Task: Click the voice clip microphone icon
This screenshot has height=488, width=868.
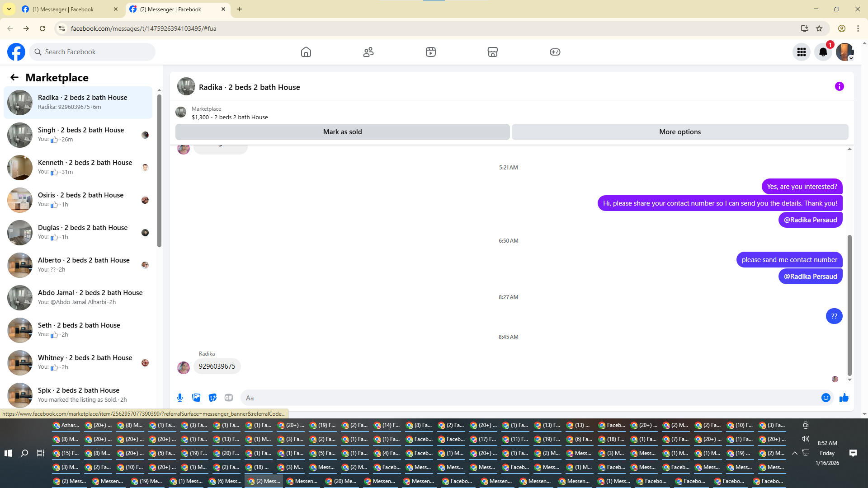Action: 180,398
